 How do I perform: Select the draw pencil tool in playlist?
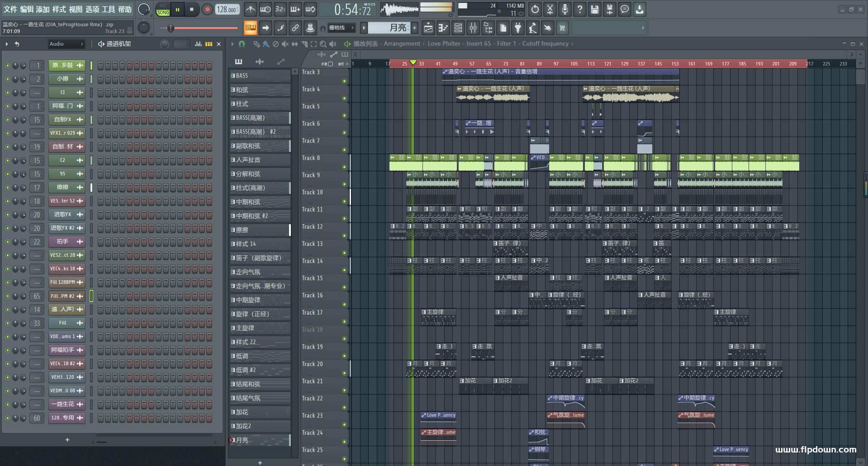[x=256, y=44]
